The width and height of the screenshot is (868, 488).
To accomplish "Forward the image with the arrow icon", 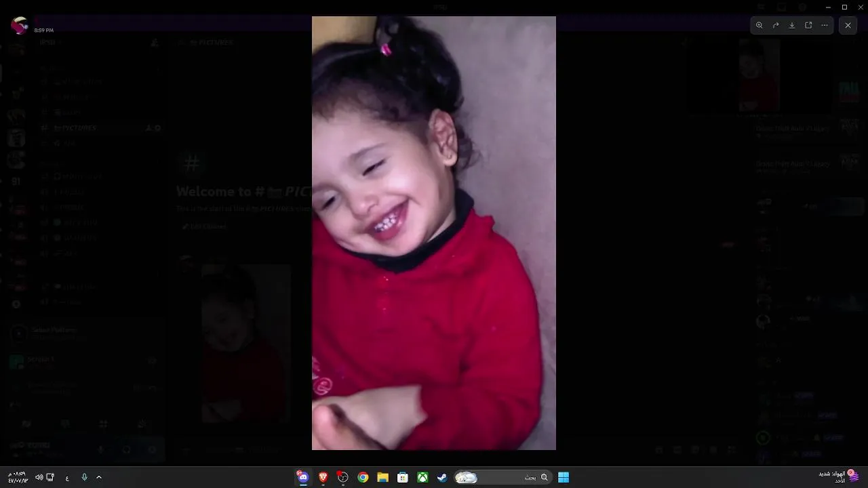I will tap(776, 25).
